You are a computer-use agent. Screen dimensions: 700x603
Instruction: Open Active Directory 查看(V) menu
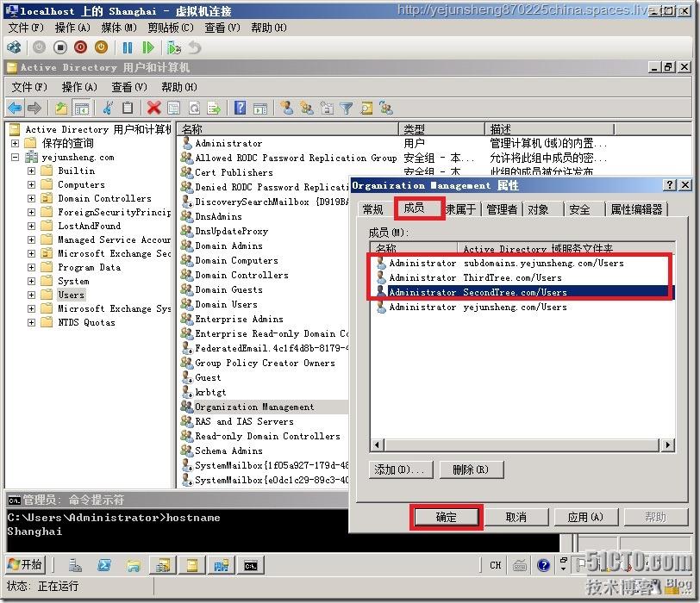(x=129, y=87)
